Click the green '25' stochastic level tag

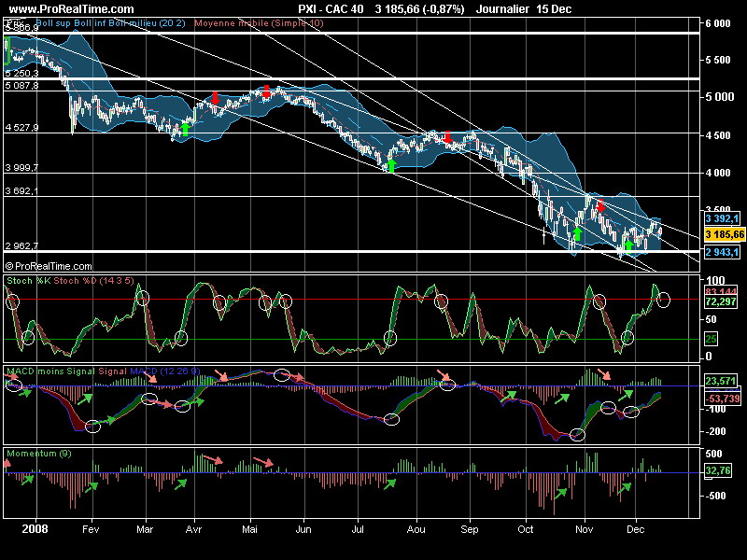click(711, 339)
